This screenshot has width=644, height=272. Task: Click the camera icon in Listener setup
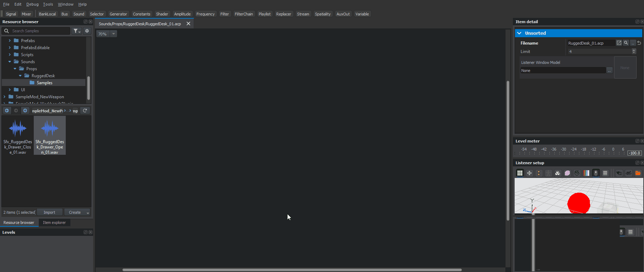click(x=619, y=173)
